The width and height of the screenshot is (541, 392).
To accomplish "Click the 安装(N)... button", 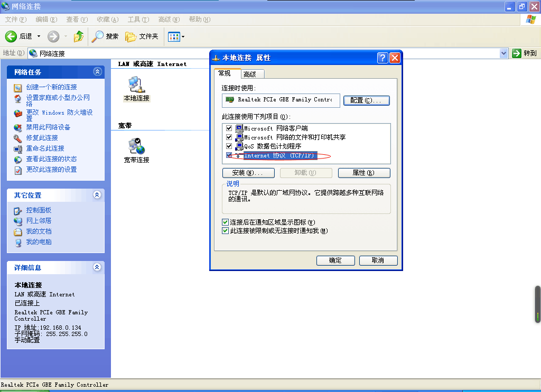I will pyautogui.click(x=248, y=173).
